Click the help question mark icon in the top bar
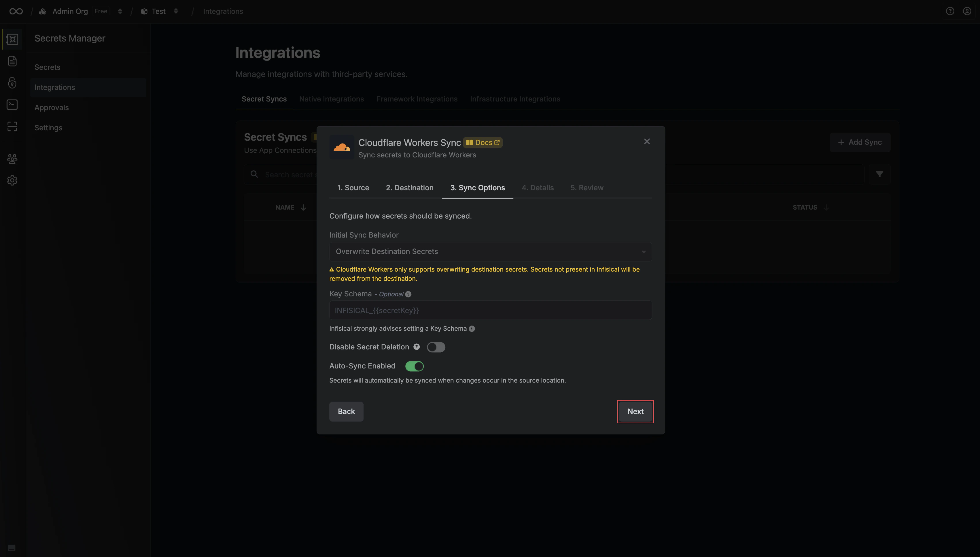Screen dimensions: 980x557 click(x=950, y=11)
